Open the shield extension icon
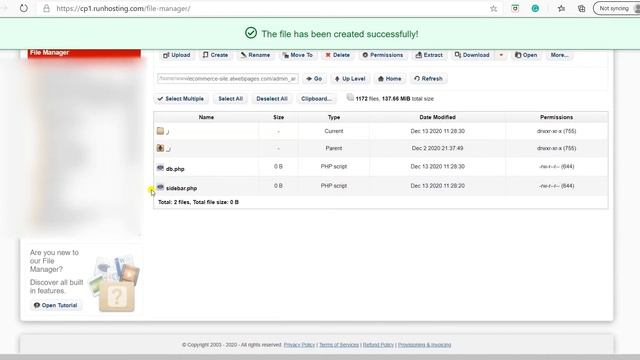This screenshot has width=640, height=360. tap(515, 9)
